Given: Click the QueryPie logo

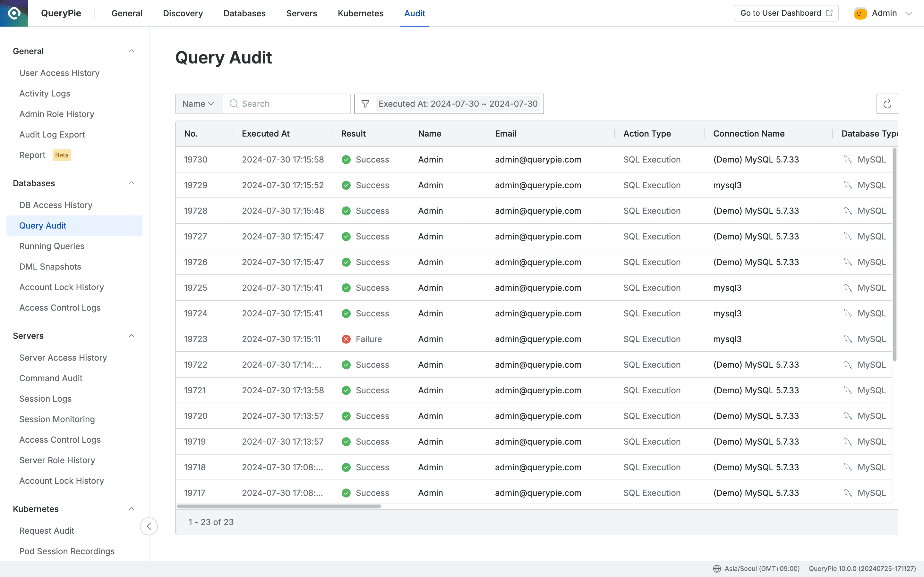Looking at the screenshot, I should point(14,13).
